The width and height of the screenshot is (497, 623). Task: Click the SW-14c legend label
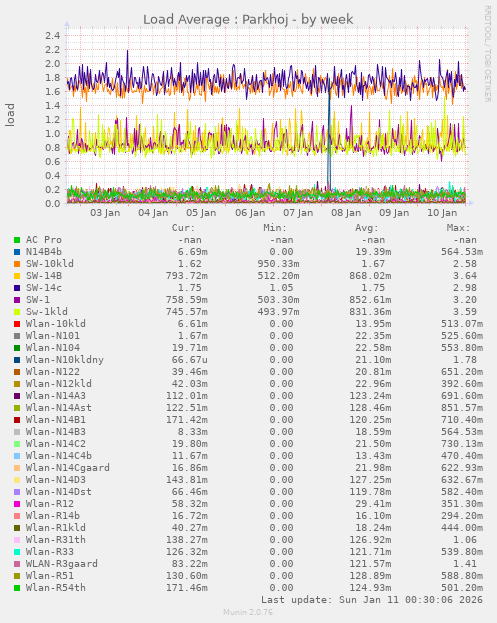tap(44, 288)
